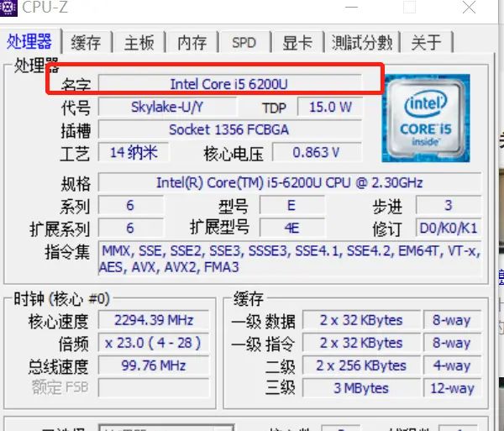This screenshot has height=431, width=504.
Task: Click the 一级 数据 size 2 x 32 KBytes
Action: [361, 320]
